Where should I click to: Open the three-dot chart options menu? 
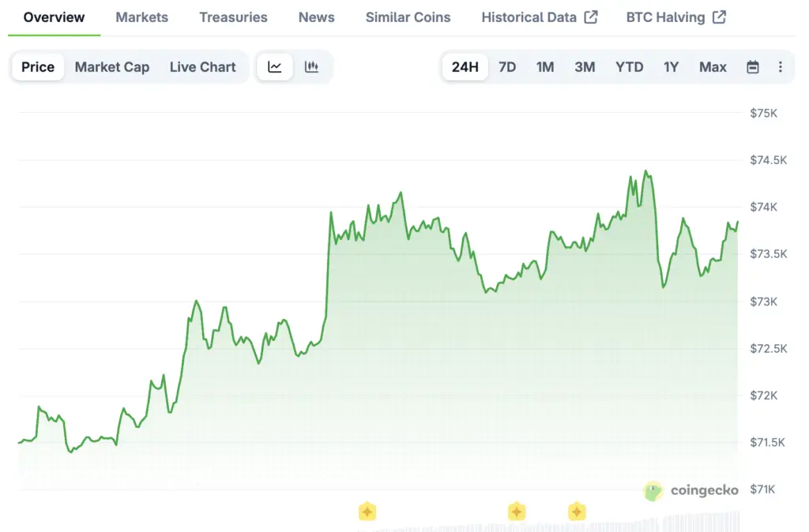coord(781,67)
